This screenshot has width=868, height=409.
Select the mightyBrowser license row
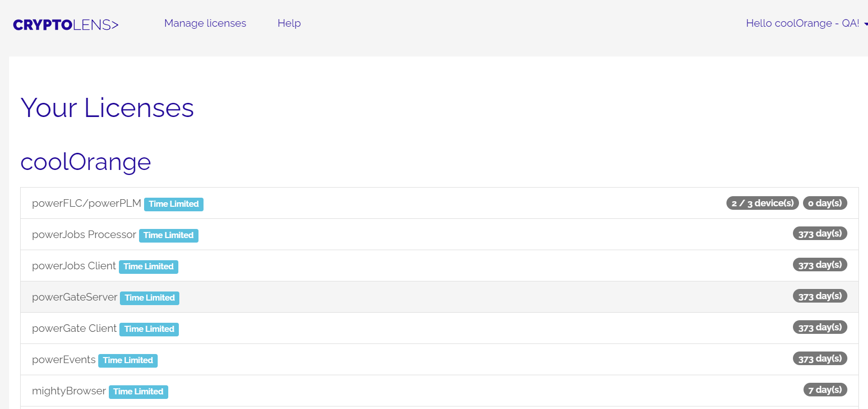439,391
